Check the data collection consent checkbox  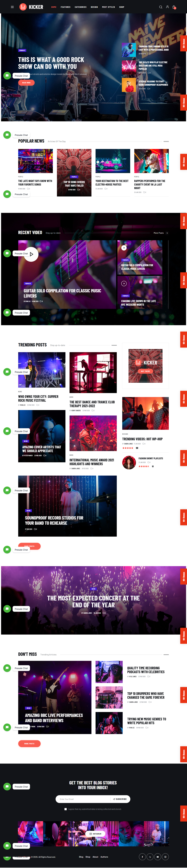tap(65, 809)
